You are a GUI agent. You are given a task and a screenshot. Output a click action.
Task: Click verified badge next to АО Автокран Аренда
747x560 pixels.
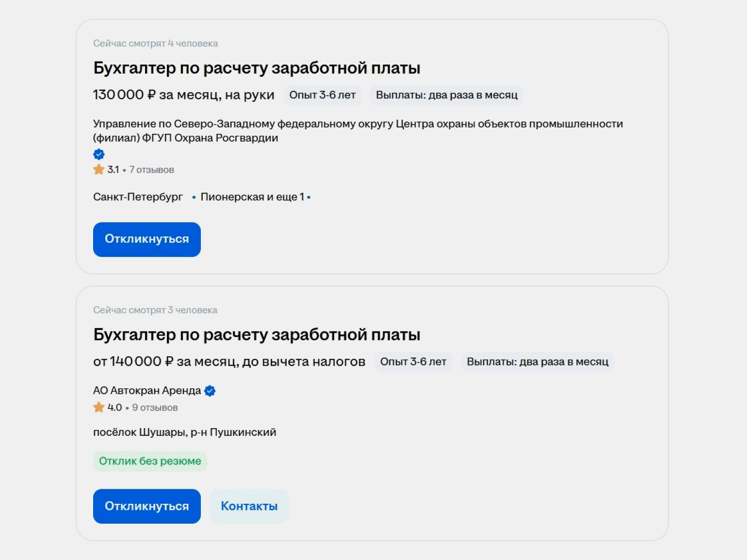tap(210, 391)
